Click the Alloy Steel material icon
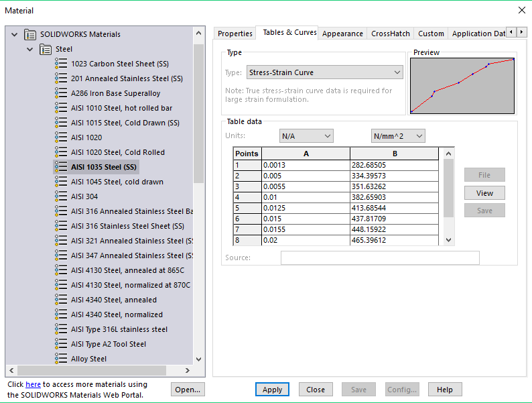Viewport: 532px width, 403px height. pos(61,359)
